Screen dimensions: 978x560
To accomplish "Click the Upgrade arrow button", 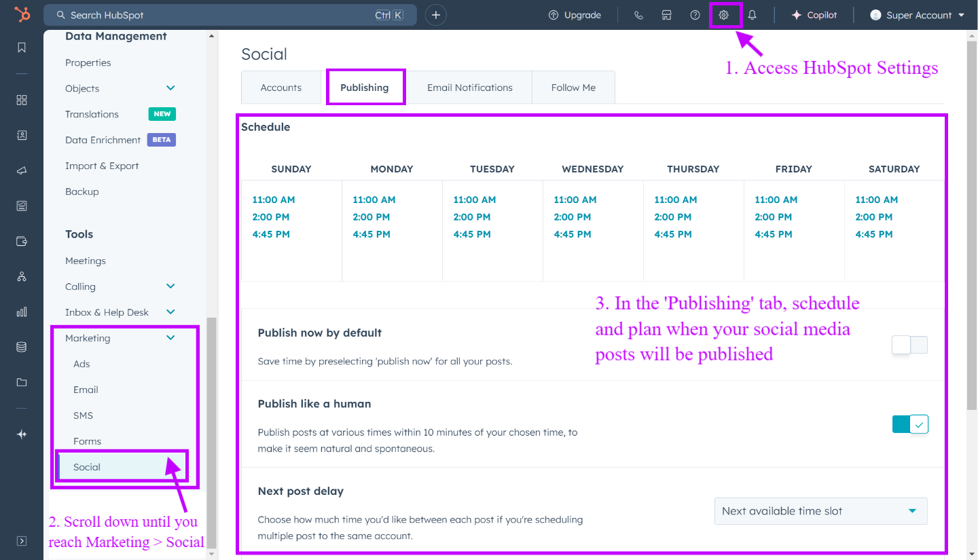I will [575, 15].
